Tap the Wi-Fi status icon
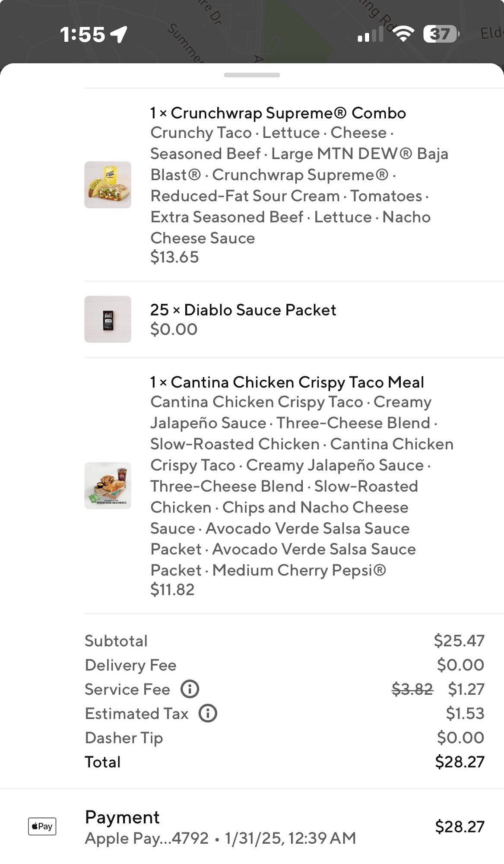The height and width of the screenshot is (864, 504). (x=403, y=34)
